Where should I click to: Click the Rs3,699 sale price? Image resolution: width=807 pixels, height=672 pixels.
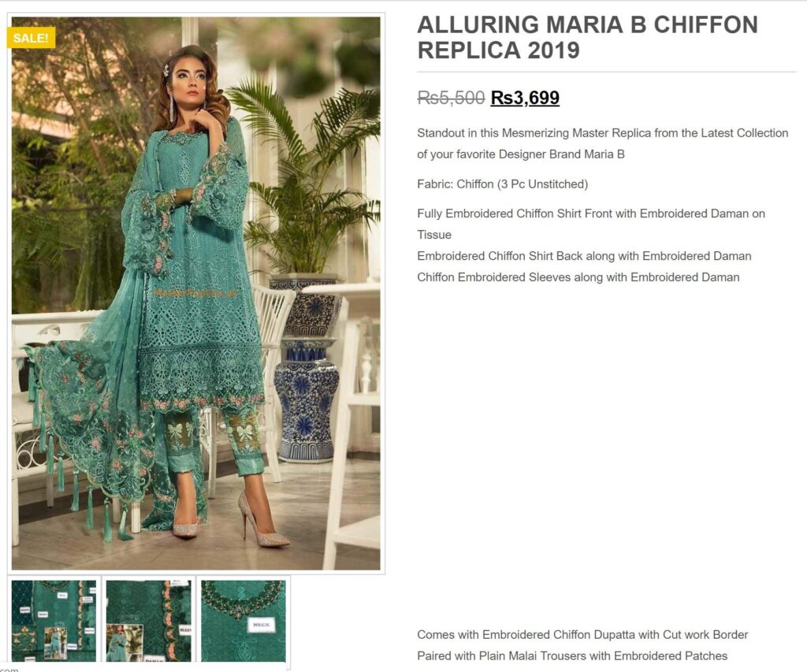525,97
